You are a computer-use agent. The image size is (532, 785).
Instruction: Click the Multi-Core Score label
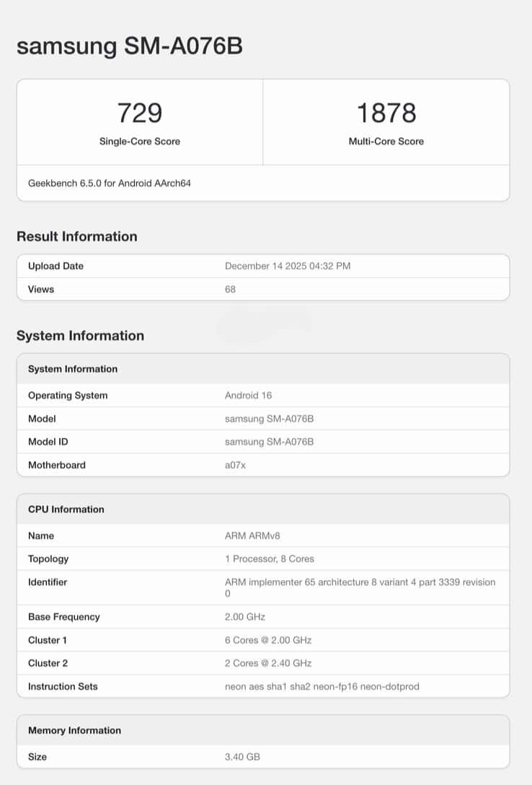click(386, 141)
